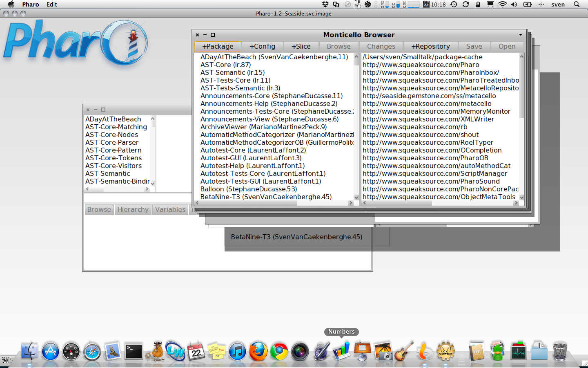Select package AST-Core (lr.87)

click(226, 65)
